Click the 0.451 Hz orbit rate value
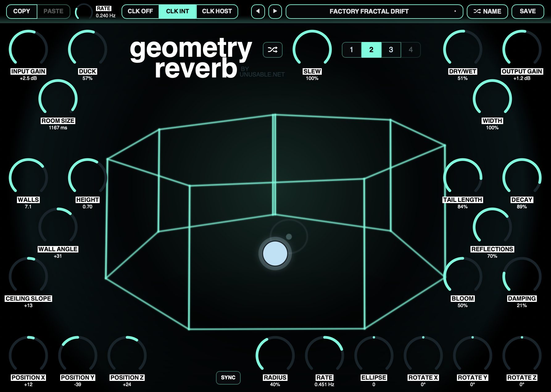551x392 pixels. pos(325,385)
